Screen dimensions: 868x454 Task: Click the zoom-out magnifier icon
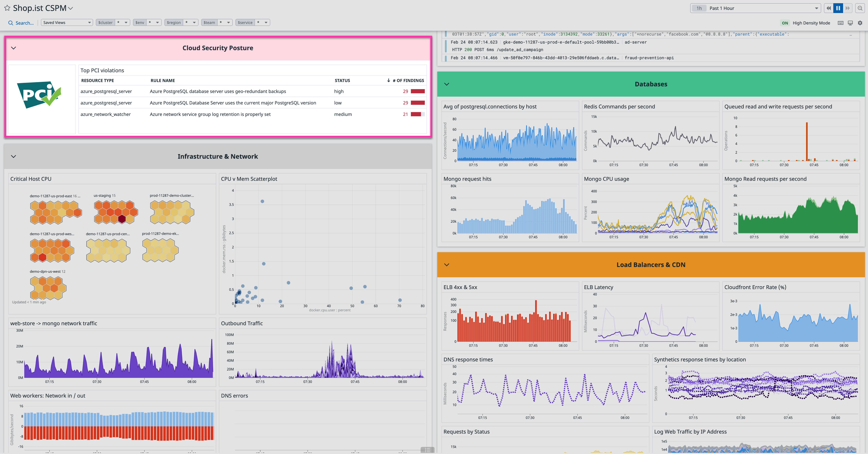click(x=860, y=8)
